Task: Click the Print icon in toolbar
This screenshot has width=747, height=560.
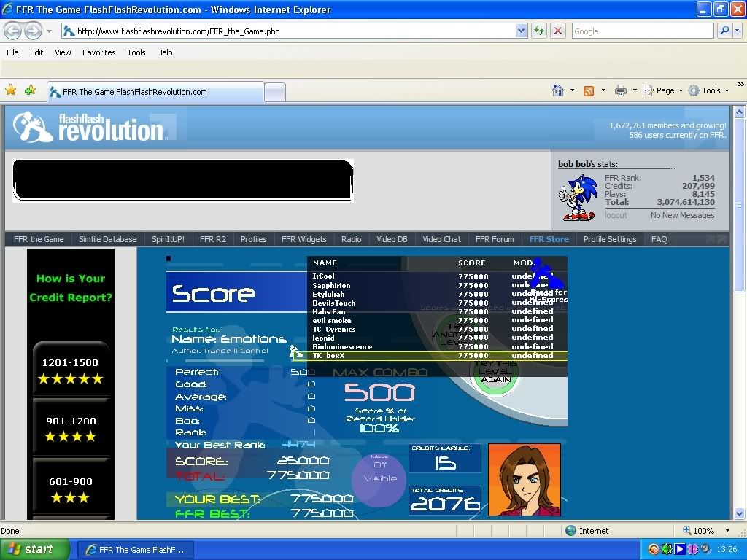Action: coord(621,90)
